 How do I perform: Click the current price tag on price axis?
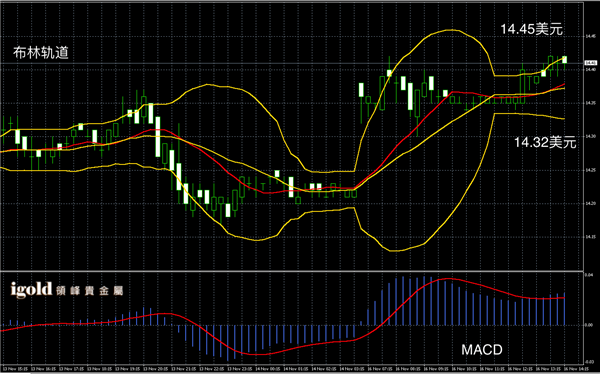click(x=591, y=63)
